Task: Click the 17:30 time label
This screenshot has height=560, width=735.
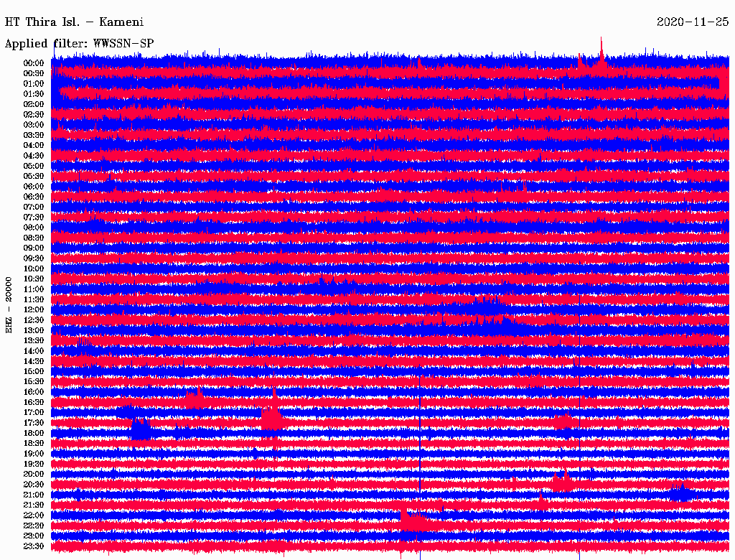Action: pyautogui.click(x=34, y=423)
